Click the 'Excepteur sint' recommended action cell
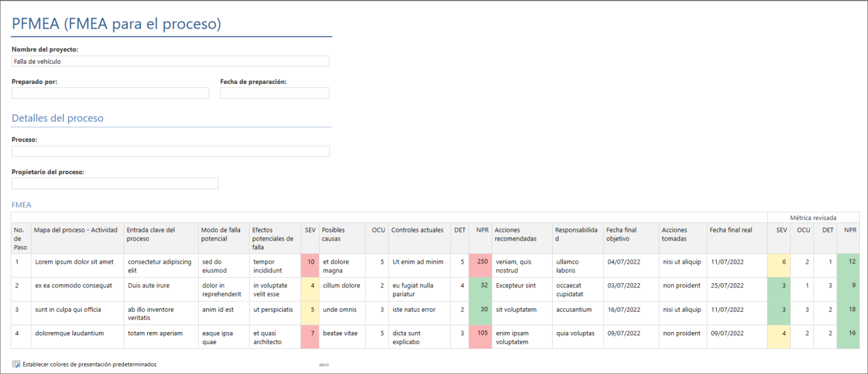 521,286
